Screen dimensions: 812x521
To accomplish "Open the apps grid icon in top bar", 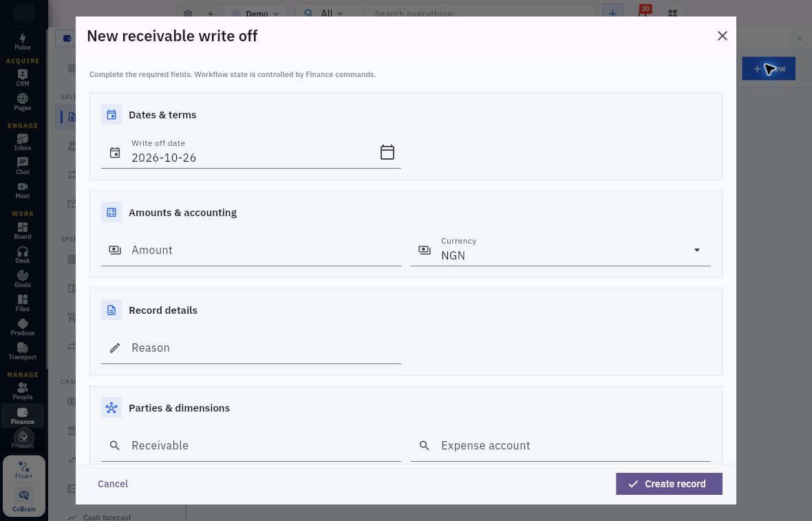I will pos(673,14).
